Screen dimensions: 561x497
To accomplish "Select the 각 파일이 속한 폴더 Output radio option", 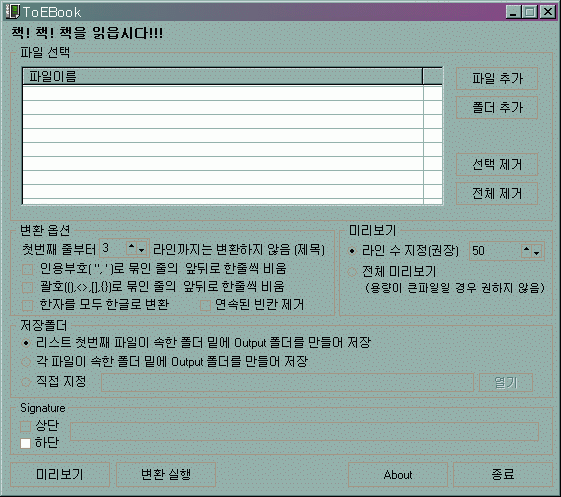I will pyautogui.click(x=26, y=362).
